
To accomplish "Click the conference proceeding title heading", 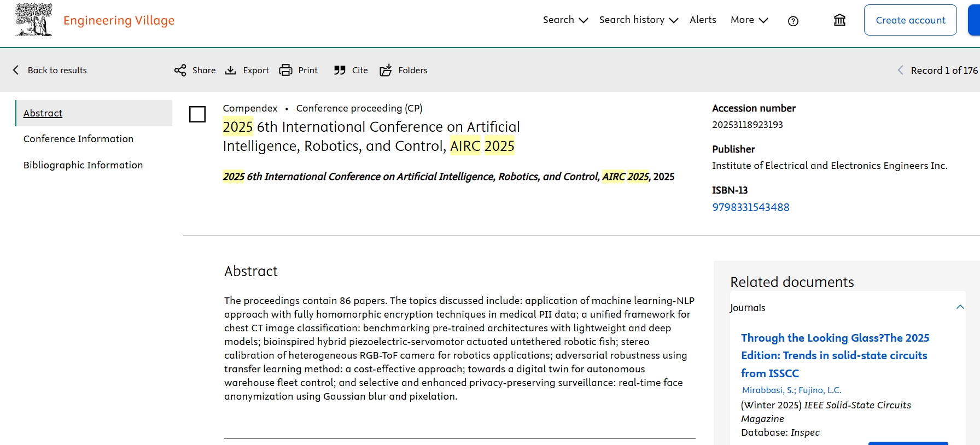I will [x=371, y=137].
